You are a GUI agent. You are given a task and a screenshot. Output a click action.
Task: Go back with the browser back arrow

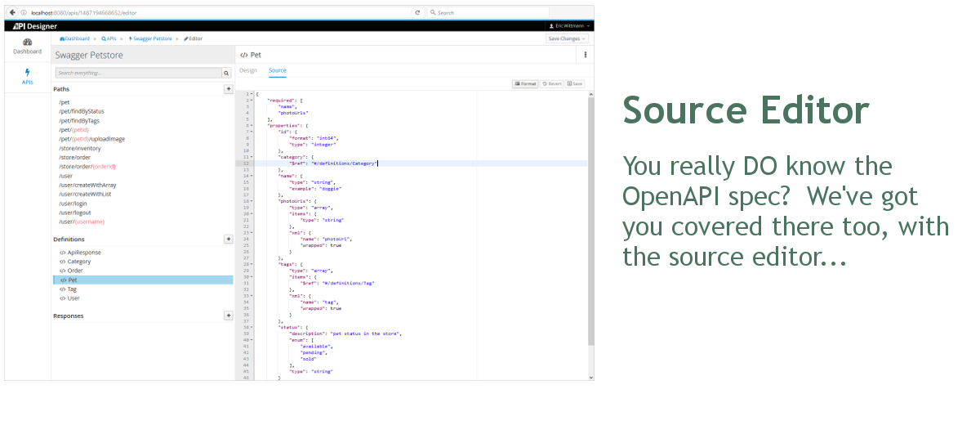click(x=12, y=12)
